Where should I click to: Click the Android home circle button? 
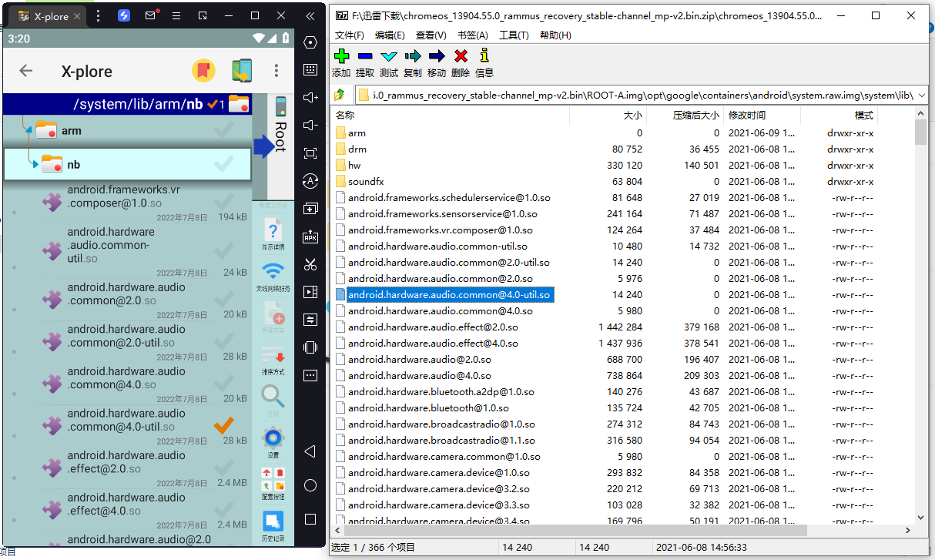pyautogui.click(x=310, y=485)
